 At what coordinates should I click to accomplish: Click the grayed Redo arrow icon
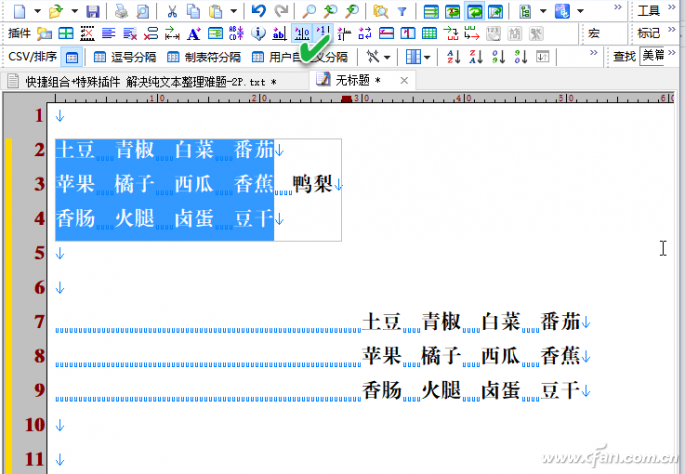click(281, 11)
